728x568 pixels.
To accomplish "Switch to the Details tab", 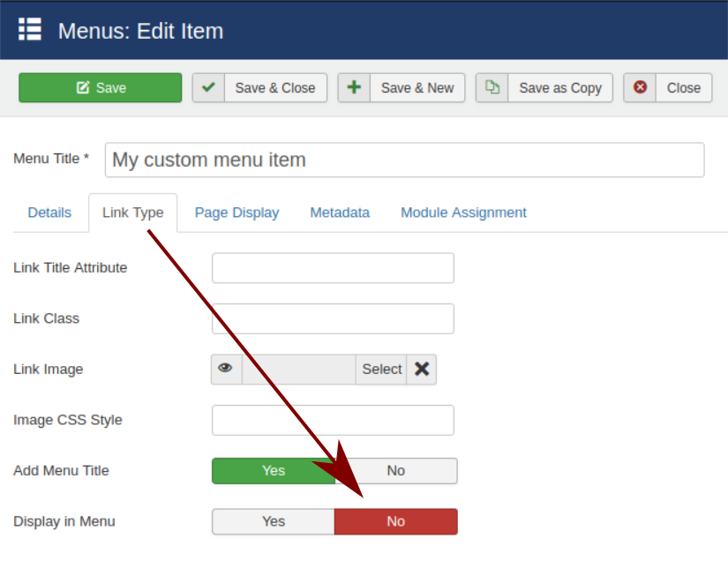I will [49, 213].
